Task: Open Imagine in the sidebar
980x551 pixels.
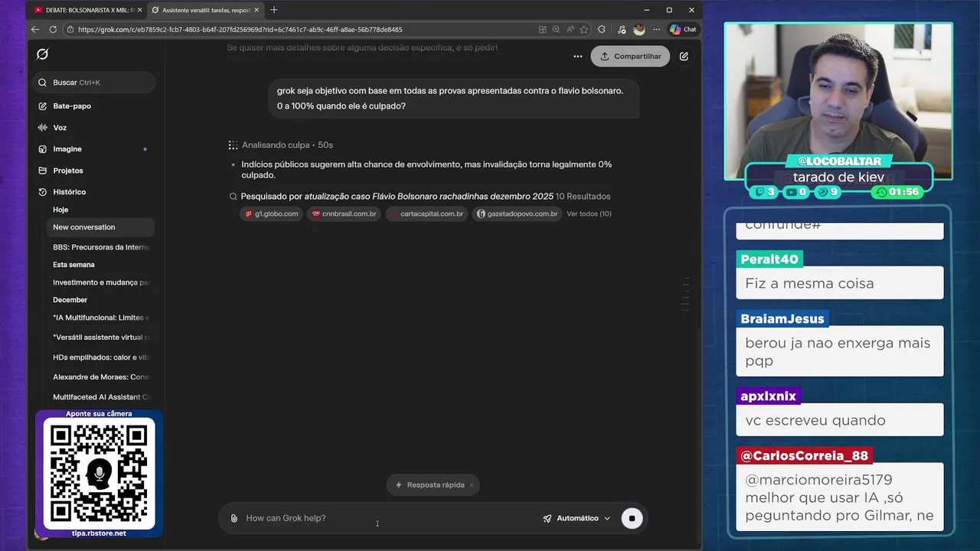Action: [67, 149]
